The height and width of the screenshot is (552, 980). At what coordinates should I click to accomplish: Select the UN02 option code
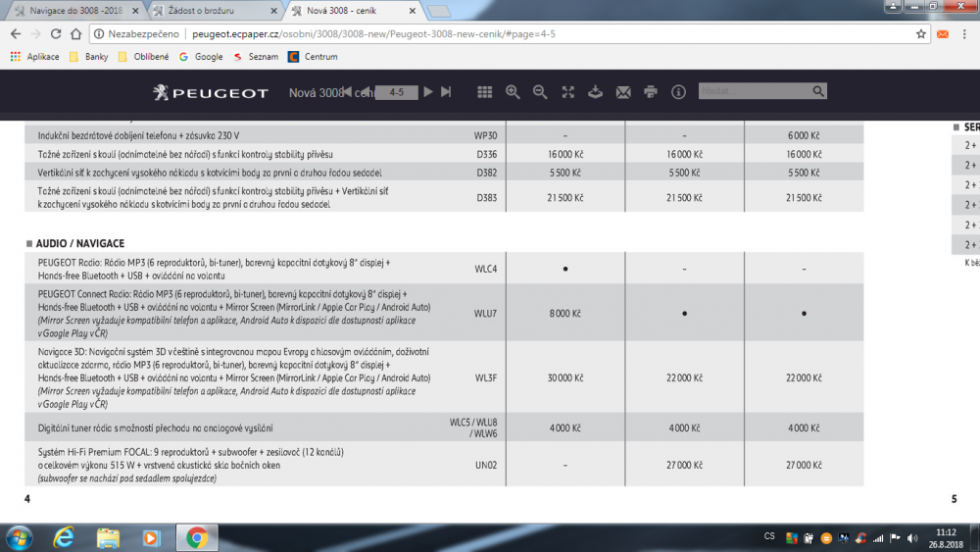point(486,465)
